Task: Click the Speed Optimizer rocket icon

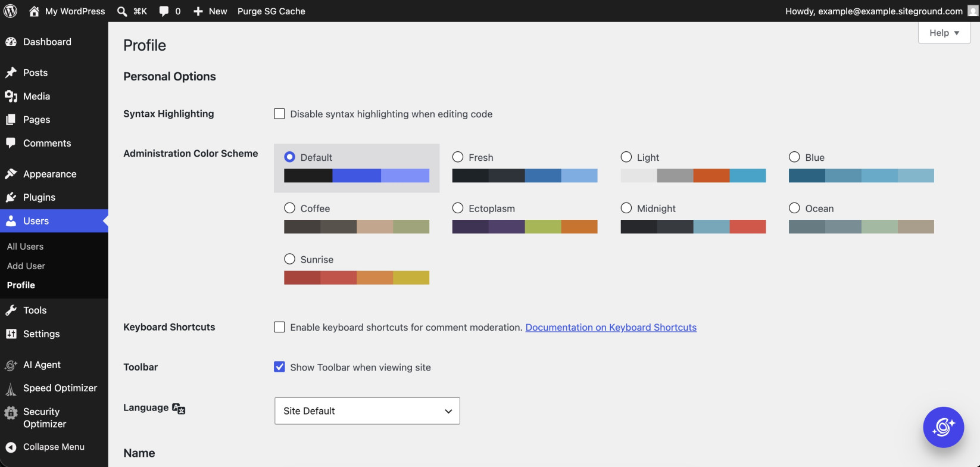Action: point(11,389)
